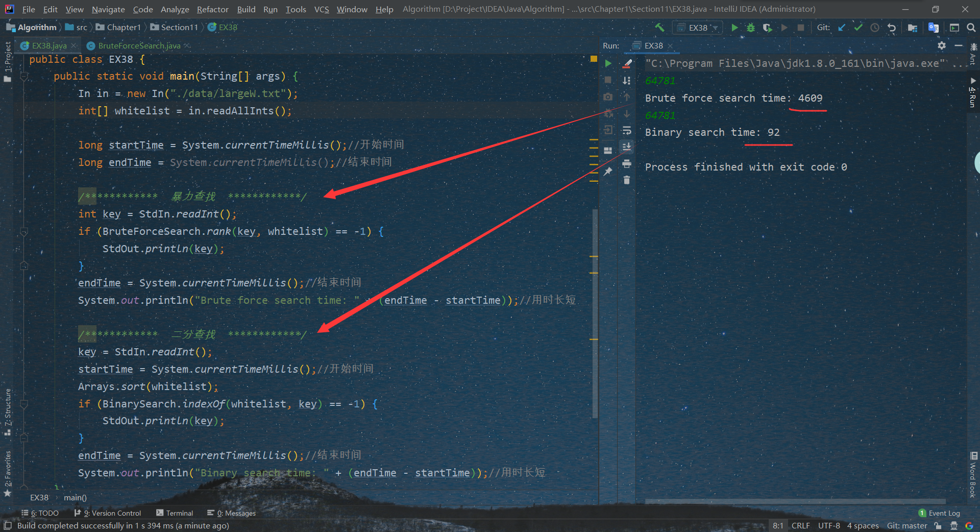Open the 6: TODO tool window
The height and width of the screenshot is (532, 980).
[x=40, y=513]
